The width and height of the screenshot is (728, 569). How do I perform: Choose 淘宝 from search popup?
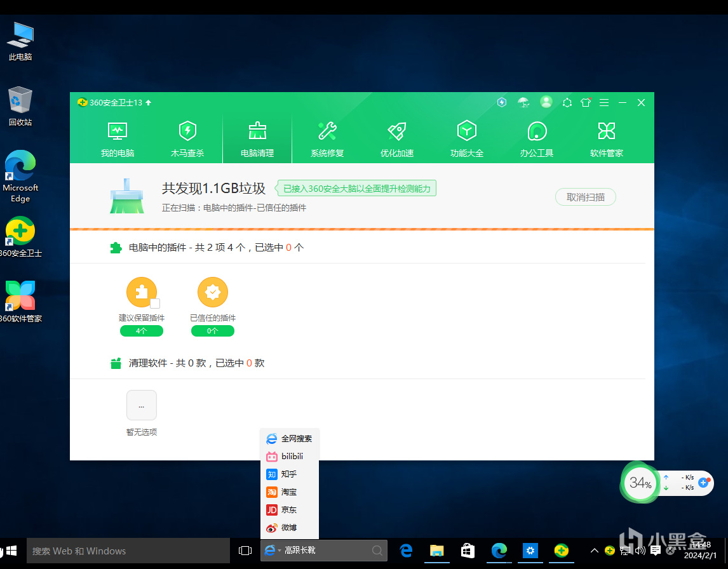click(290, 492)
